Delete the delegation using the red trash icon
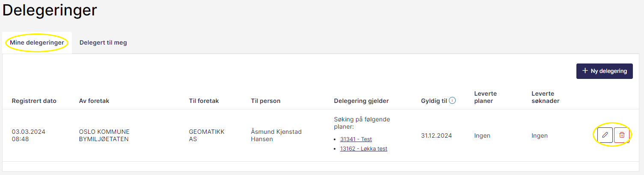The width and height of the screenshot is (644, 175). click(622, 135)
